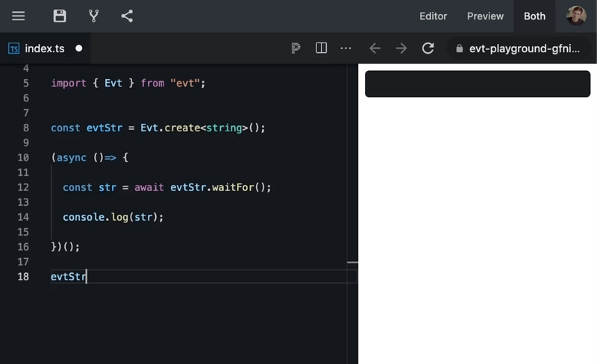
Task: Open the hamburger menu
Action: coord(19,16)
